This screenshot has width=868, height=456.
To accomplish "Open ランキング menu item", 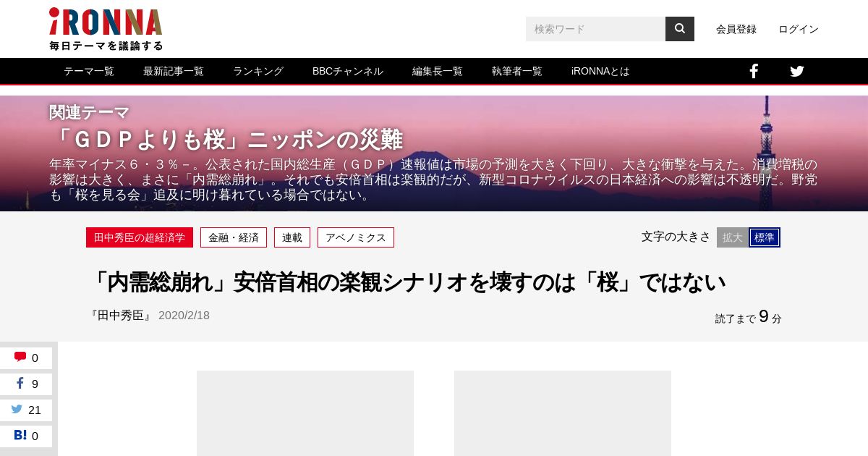I will (x=258, y=71).
